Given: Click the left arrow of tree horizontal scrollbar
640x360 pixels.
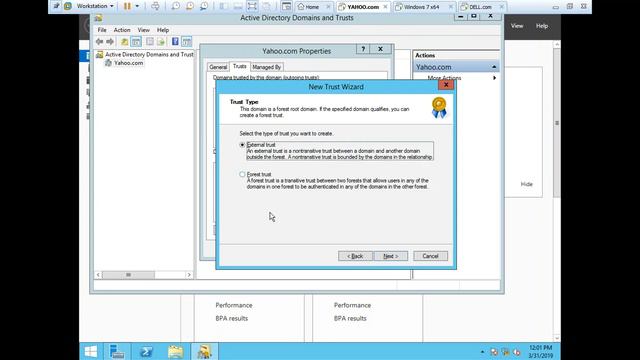Looking at the screenshot, I should tap(98, 275).
